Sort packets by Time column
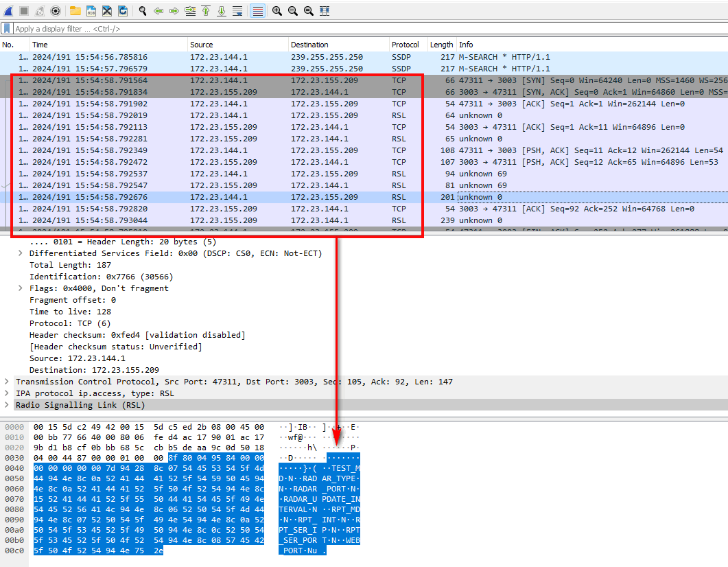 coord(109,45)
